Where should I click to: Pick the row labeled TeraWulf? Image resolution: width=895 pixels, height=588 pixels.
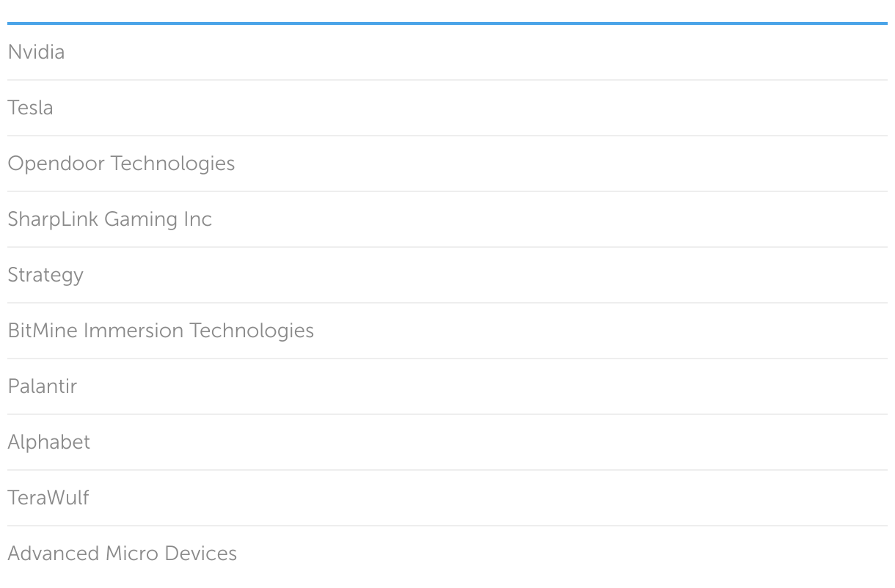(x=48, y=498)
